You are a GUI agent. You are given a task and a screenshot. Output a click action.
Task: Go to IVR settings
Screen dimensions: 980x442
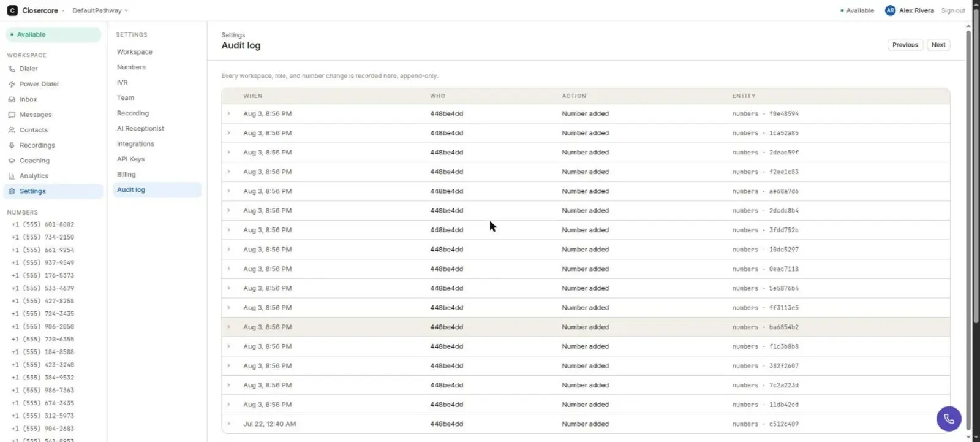[x=123, y=83]
